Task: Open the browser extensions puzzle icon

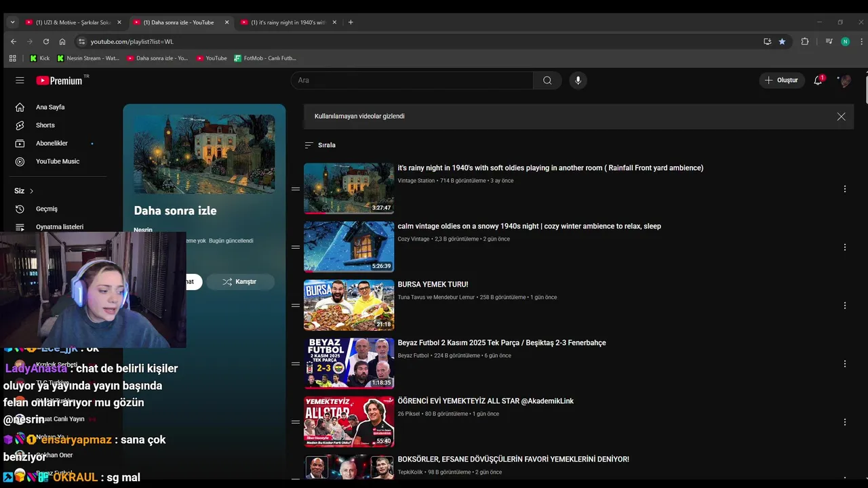Action: pyautogui.click(x=805, y=41)
